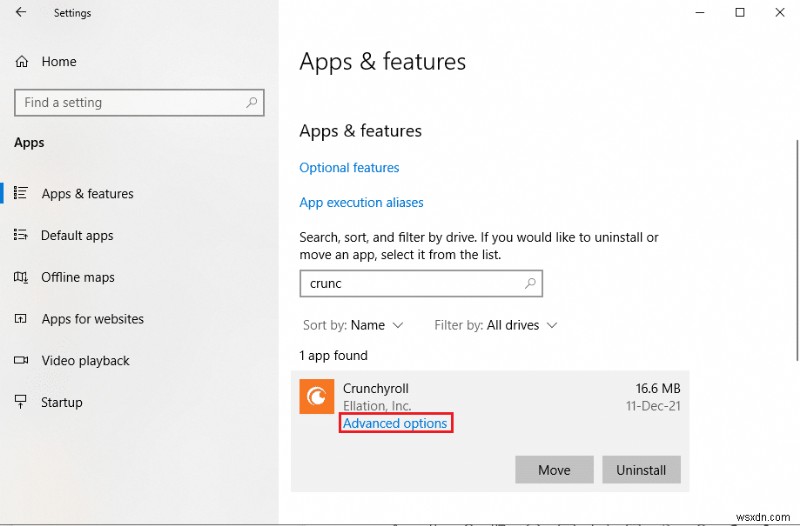Maximize the Settings window
Image resolution: width=800 pixels, height=526 pixels.
click(x=740, y=12)
